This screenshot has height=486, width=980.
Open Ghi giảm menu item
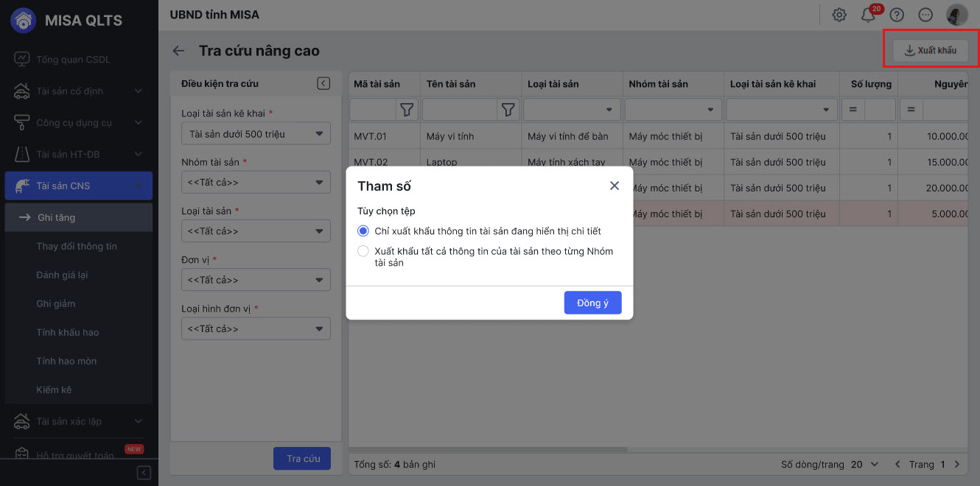click(x=56, y=303)
